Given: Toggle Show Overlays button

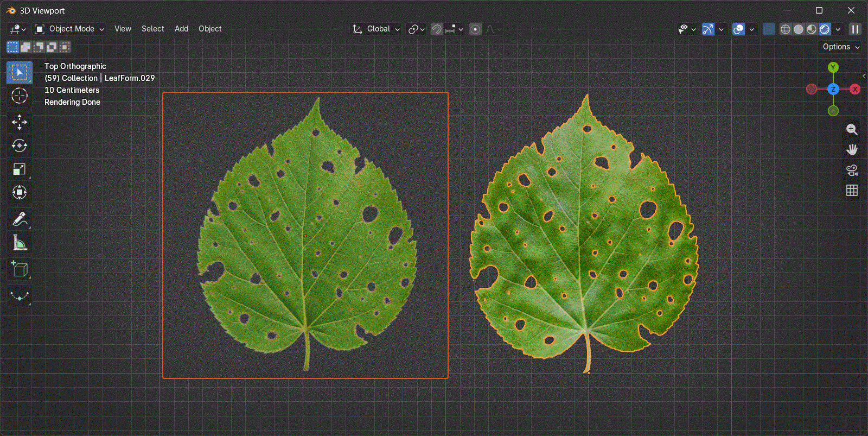Looking at the screenshot, I should coord(738,29).
